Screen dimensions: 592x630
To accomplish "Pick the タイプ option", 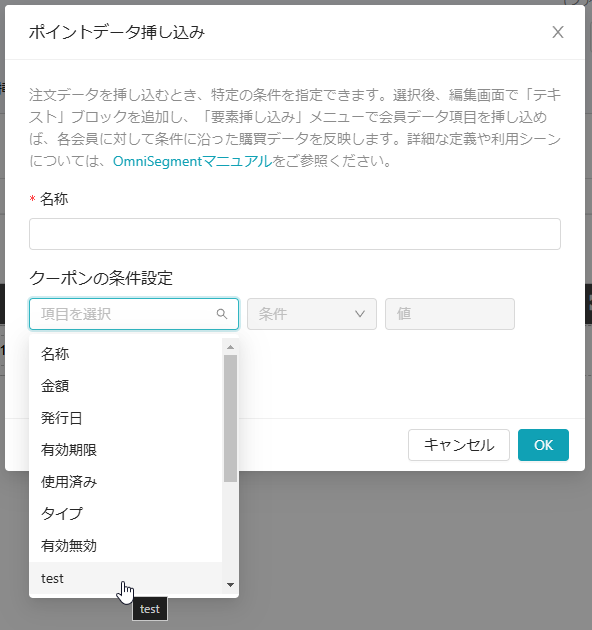I will coord(126,514).
